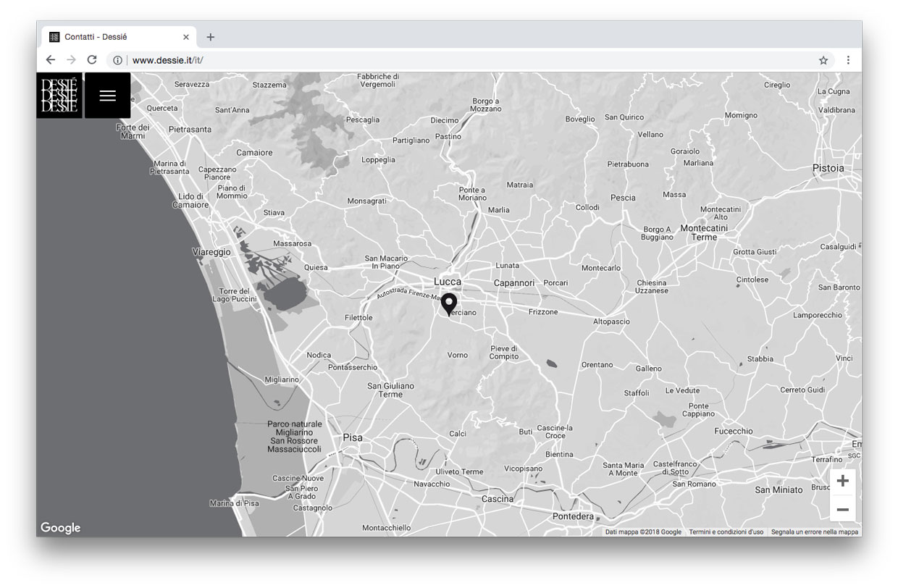Screen dimensions: 898x588
Task: Click the Massarosa map label
Action: (x=292, y=244)
